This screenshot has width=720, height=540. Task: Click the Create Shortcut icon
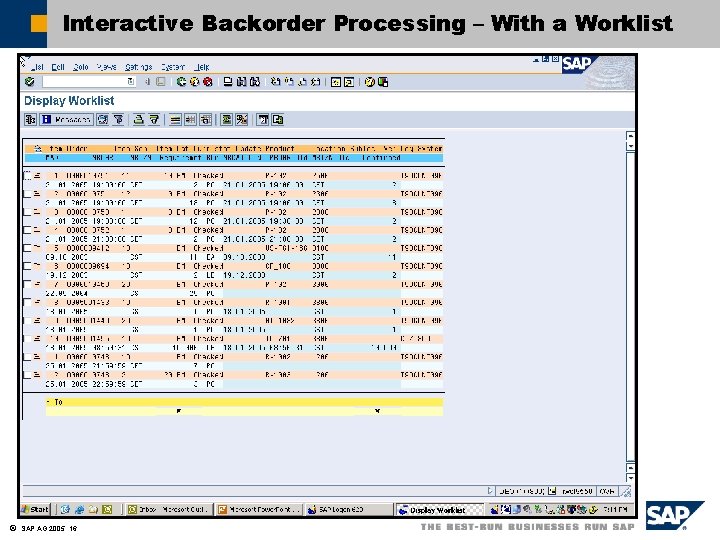pyautogui.click(x=349, y=82)
